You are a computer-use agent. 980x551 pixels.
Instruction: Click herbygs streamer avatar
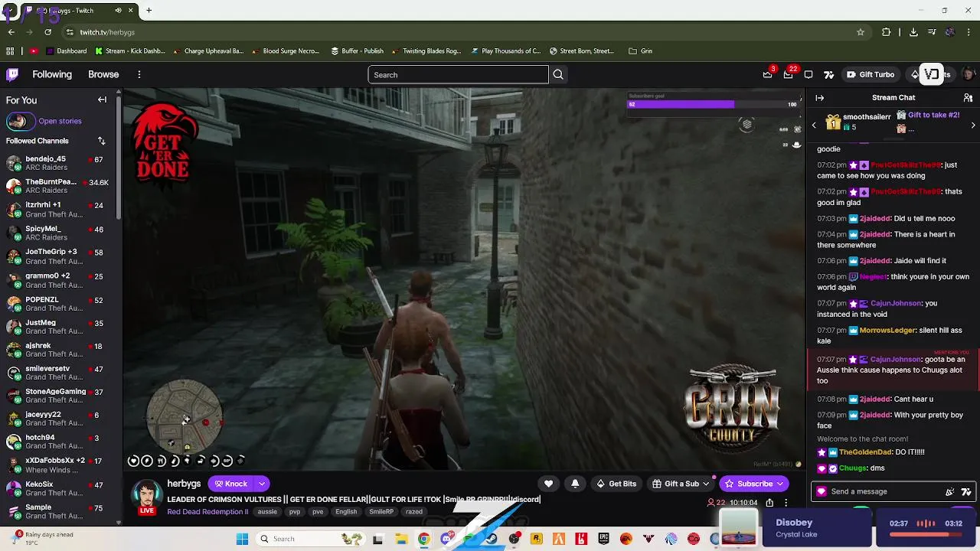click(147, 495)
